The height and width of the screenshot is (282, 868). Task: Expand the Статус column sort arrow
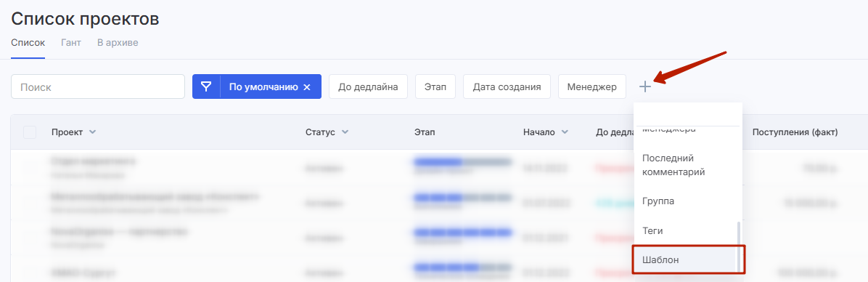[x=345, y=132]
